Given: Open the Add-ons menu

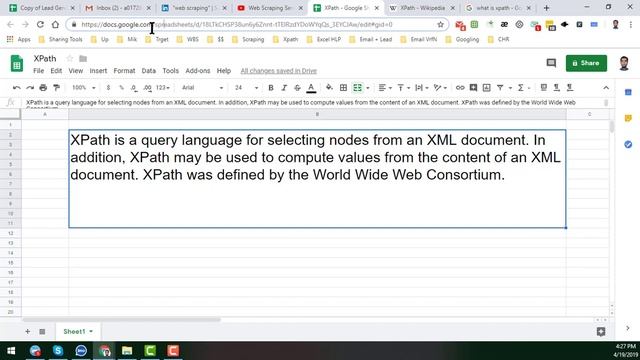Looking at the screenshot, I should pyautogui.click(x=198, y=71).
